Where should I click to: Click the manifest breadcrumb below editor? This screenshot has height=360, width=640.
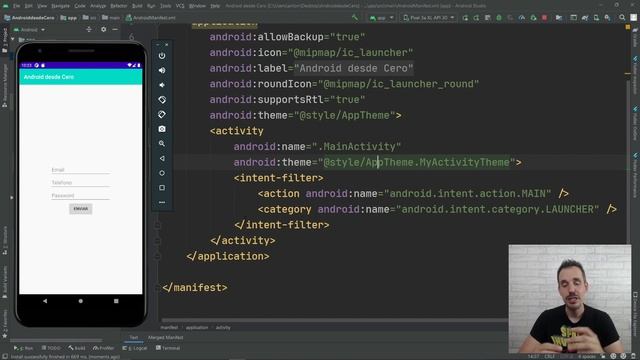(x=169, y=327)
